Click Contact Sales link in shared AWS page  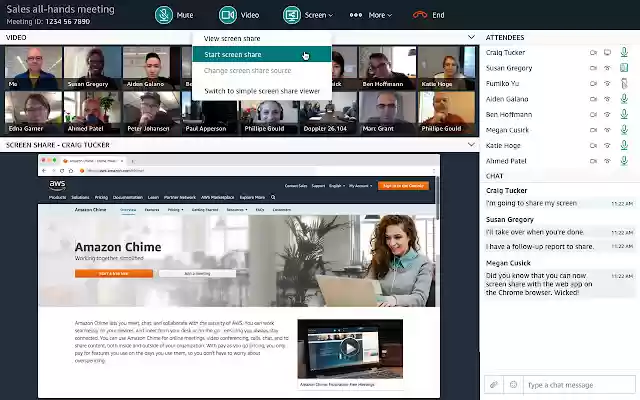coord(296,186)
